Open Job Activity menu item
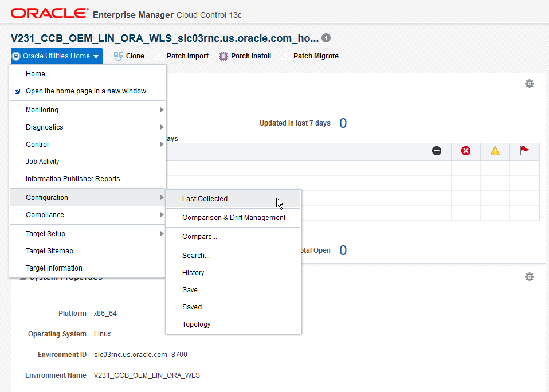Screen dimensions: 549x392 click(x=88, y=162)
